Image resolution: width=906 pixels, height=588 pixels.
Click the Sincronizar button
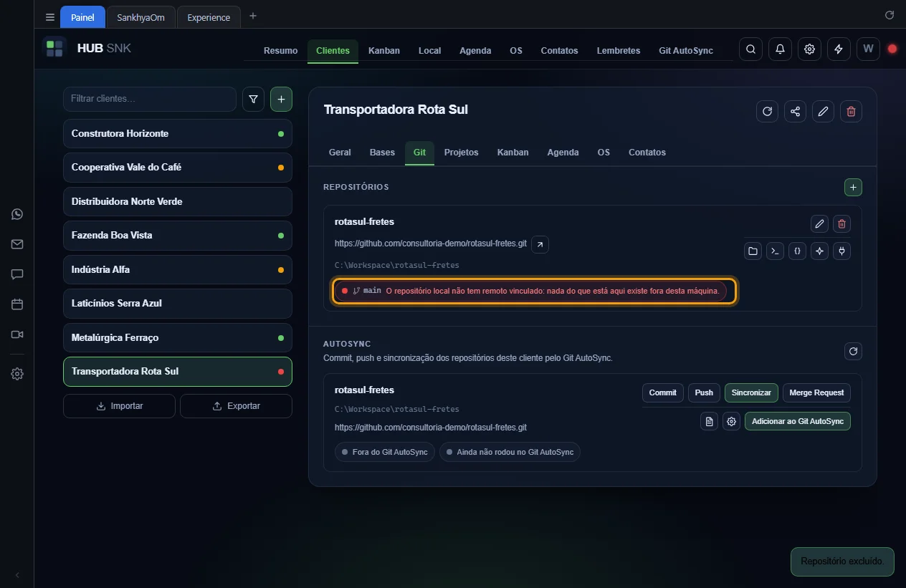pyautogui.click(x=751, y=392)
